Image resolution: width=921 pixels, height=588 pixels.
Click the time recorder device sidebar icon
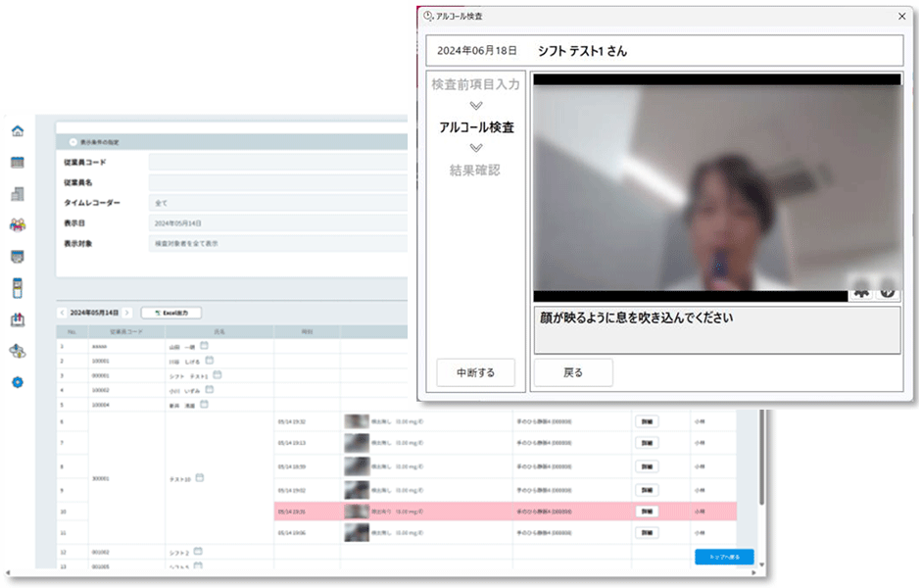pos(17,288)
